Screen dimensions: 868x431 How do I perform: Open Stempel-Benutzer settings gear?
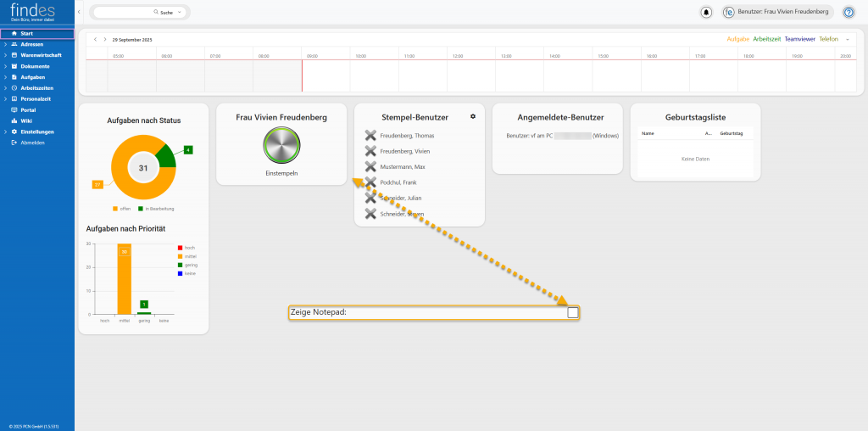(x=473, y=116)
